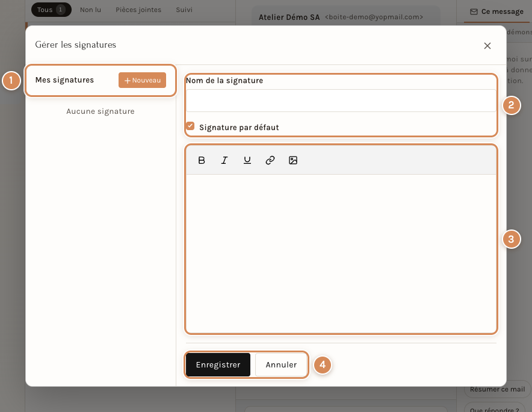Create a new signature with Nouveau
The width and height of the screenshot is (532, 412).
pos(142,80)
